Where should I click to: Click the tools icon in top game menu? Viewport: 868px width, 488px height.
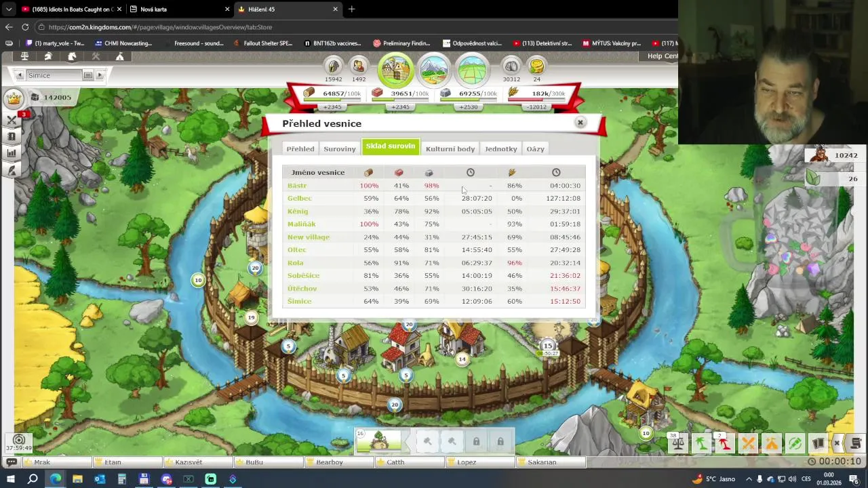pos(96,57)
